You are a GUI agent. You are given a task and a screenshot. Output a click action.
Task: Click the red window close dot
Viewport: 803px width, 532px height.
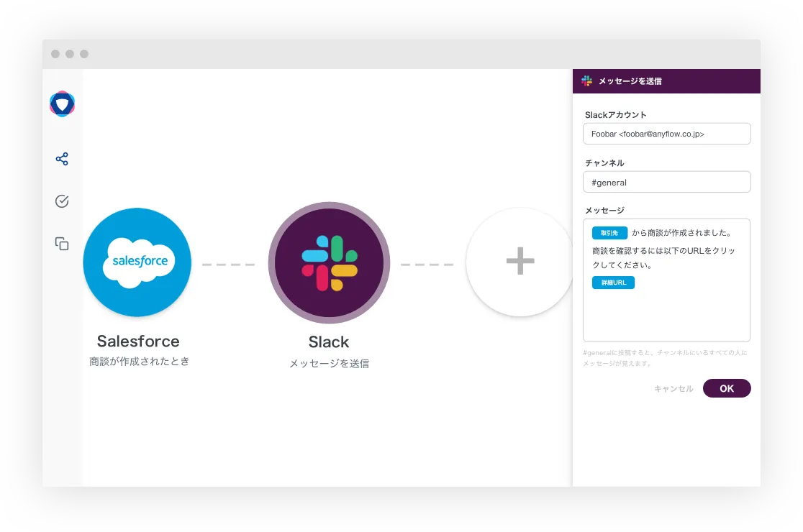pos(55,54)
